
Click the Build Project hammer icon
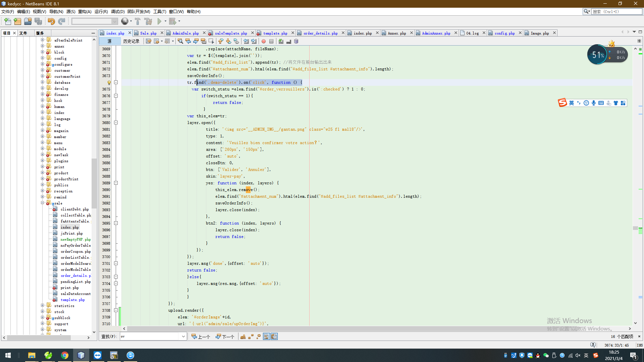pos(138,21)
